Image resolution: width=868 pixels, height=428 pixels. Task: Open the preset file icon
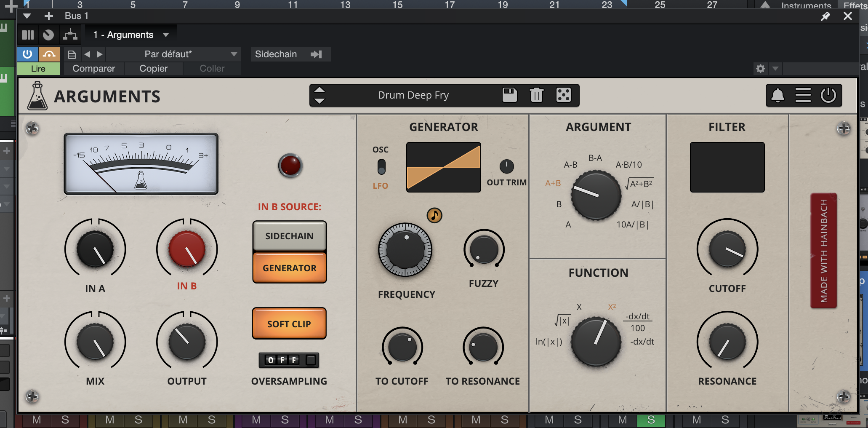pyautogui.click(x=72, y=54)
